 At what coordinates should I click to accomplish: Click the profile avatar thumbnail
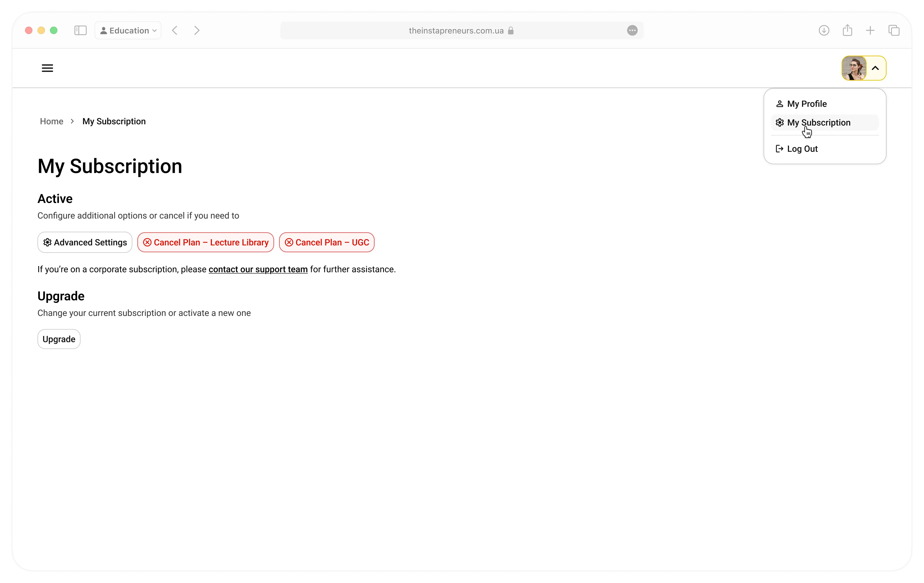click(x=854, y=68)
